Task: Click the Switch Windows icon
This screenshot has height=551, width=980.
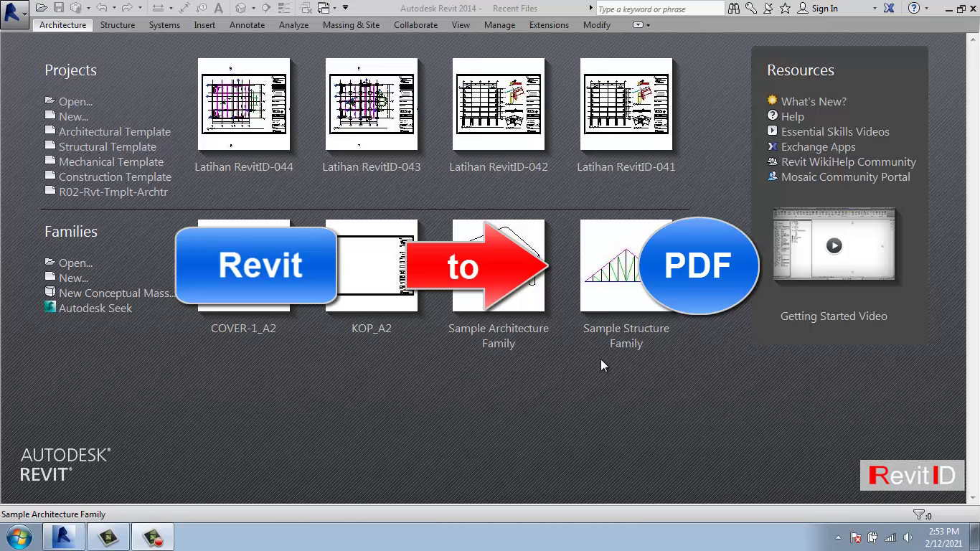Action: (x=324, y=8)
